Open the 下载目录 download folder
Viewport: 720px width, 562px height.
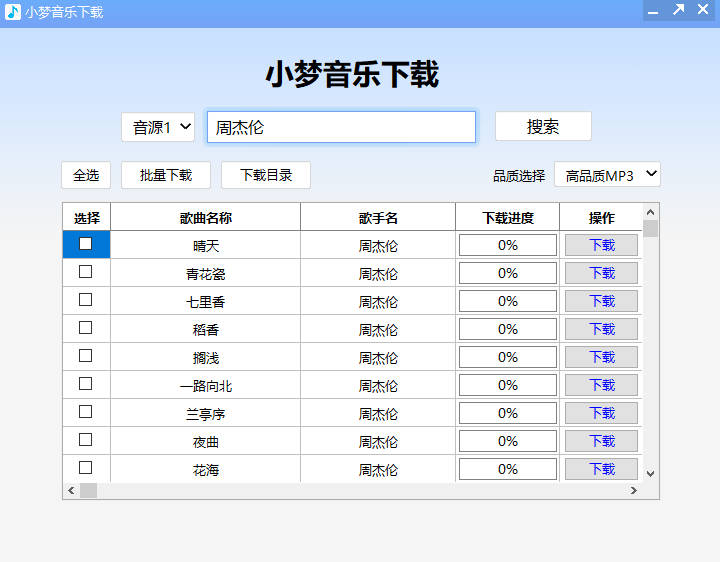pyautogui.click(x=266, y=175)
